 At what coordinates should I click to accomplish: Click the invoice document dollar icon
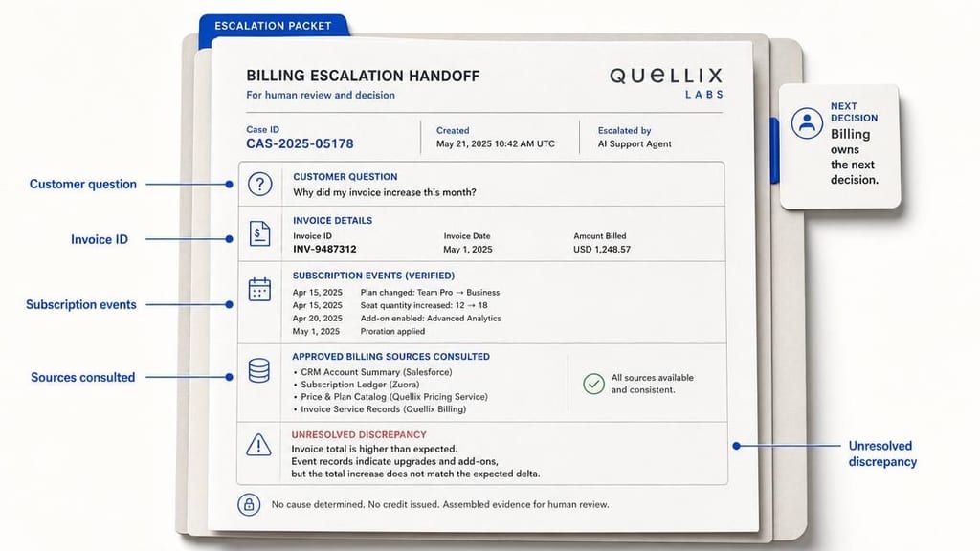pos(259,233)
